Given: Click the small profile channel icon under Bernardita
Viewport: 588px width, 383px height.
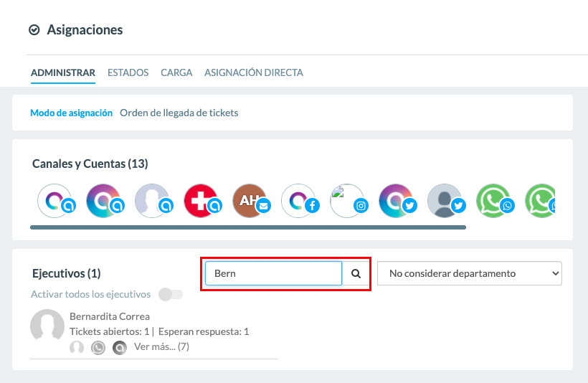Looking at the screenshot, I should [x=77, y=347].
